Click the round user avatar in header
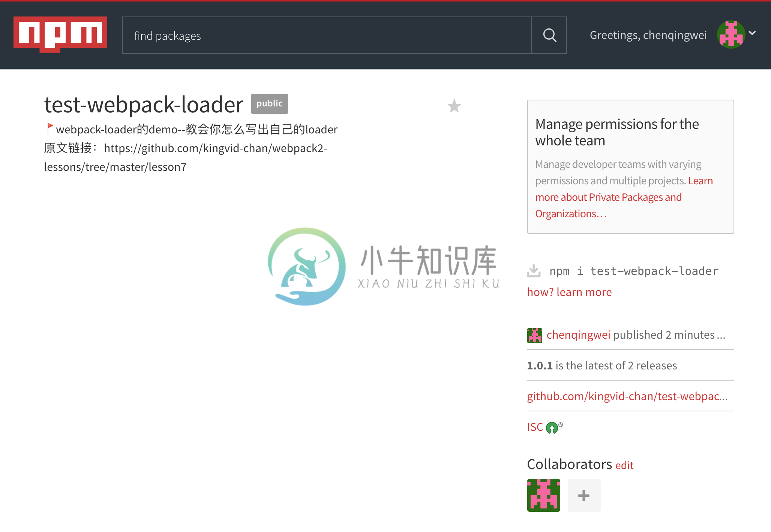 coord(731,34)
